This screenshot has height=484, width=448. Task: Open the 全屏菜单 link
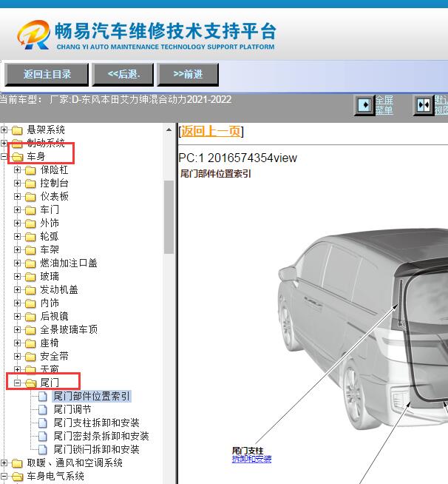click(x=384, y=105)
